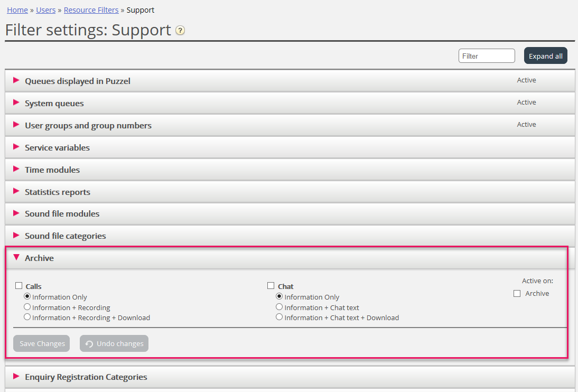
Task: Expand Enquiry Registration Categories section
Action: tap(86, 377)
